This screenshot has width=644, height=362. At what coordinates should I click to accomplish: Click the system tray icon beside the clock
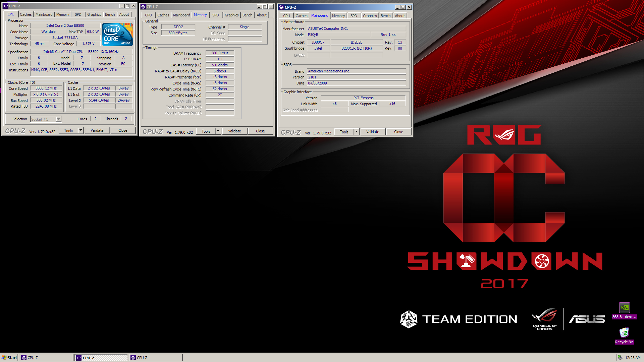(620, 358)
